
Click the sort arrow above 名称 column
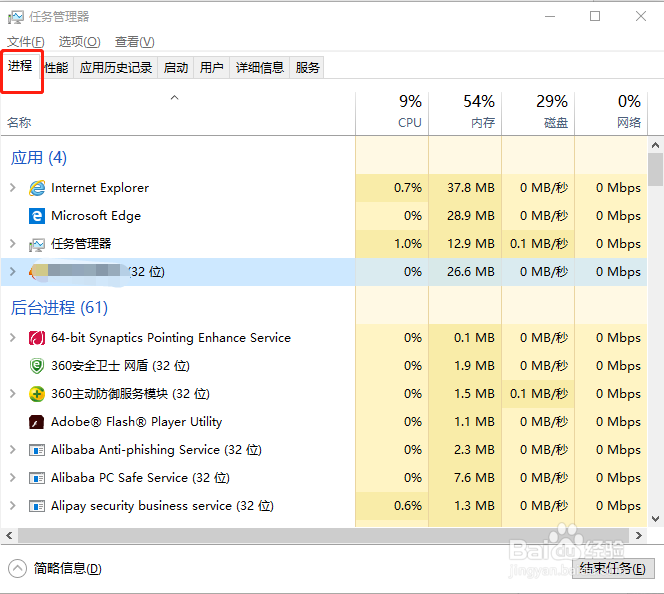174,98
